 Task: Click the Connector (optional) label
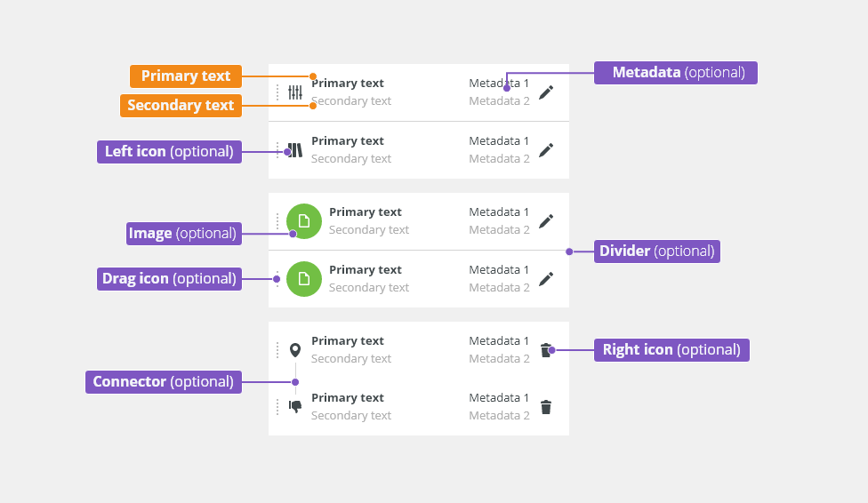[164, 382]
